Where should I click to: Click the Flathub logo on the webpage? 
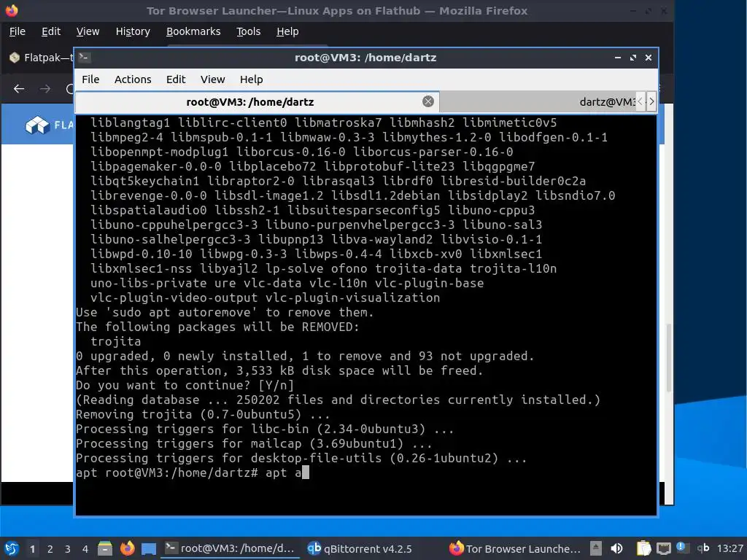[49, 125]
